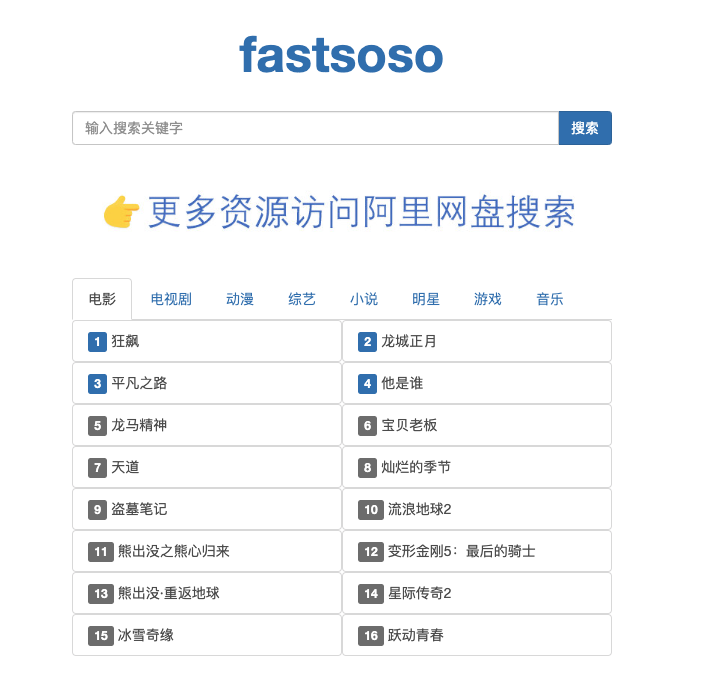Open the 综艺 tab

tap(302, 299)
